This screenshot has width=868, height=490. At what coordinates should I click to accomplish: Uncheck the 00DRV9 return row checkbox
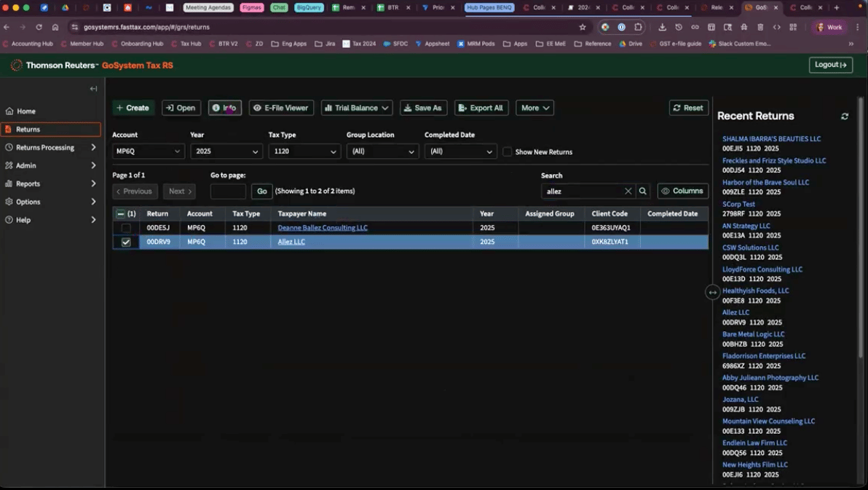pos(126,242)
